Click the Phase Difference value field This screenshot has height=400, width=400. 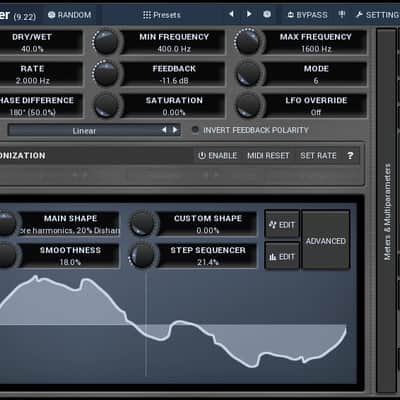32,112
